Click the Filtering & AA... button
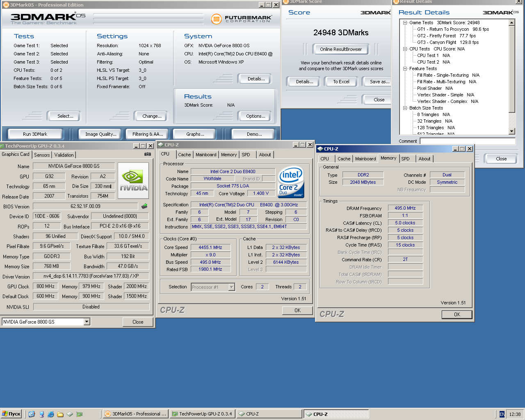 point(148,134)
